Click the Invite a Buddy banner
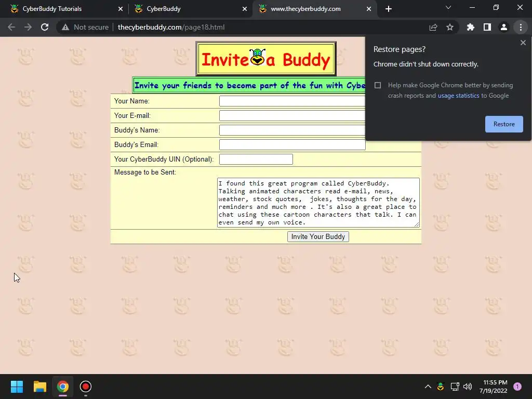Image resolution: width=532 pixels, height=399 pixels. (266, 59)
